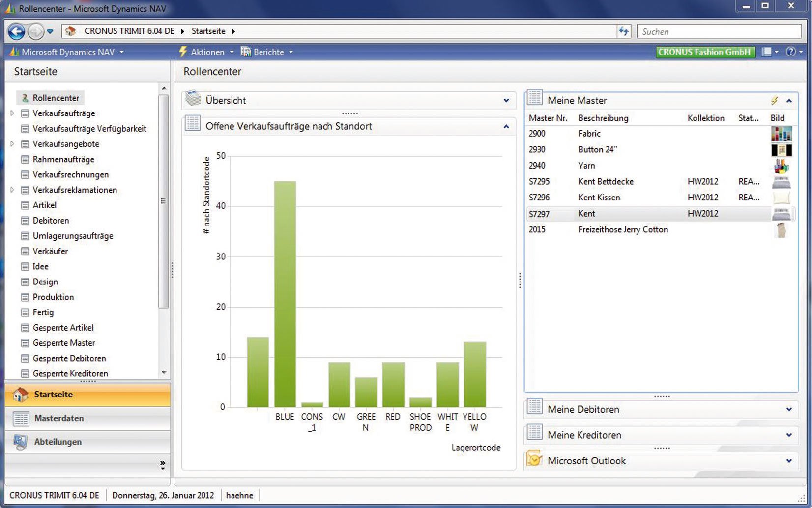Select the S7297 Kent row
This screenshot has width=812, height=508.
pos(660,214)
